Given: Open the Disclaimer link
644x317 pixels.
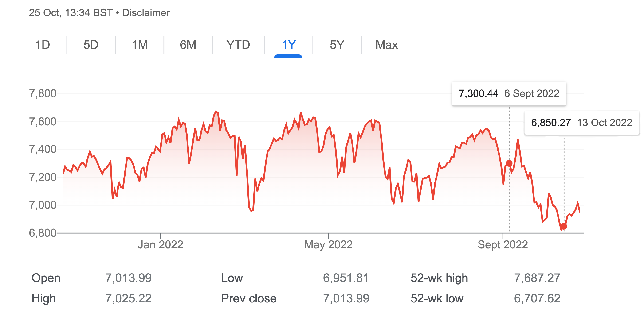Looking at the screenshot, I should [x=146, y=13].
